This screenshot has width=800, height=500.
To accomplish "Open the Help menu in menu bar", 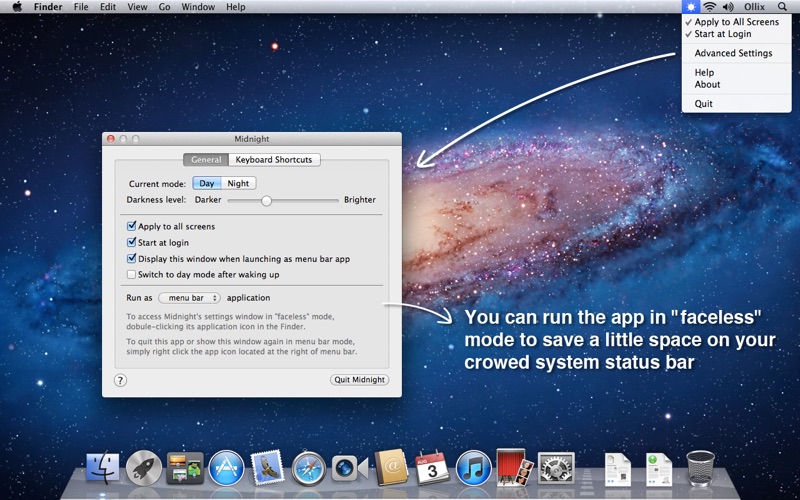I will click(236, 7).
